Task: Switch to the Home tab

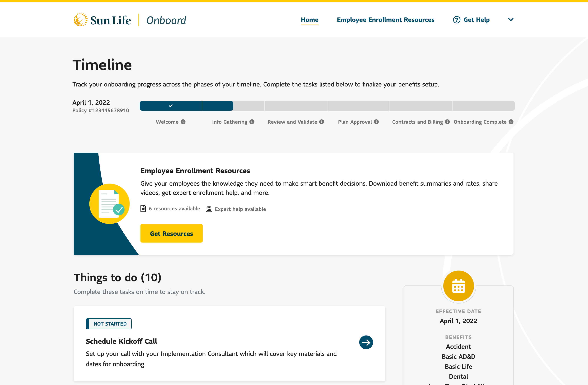Action: point(310,20)
